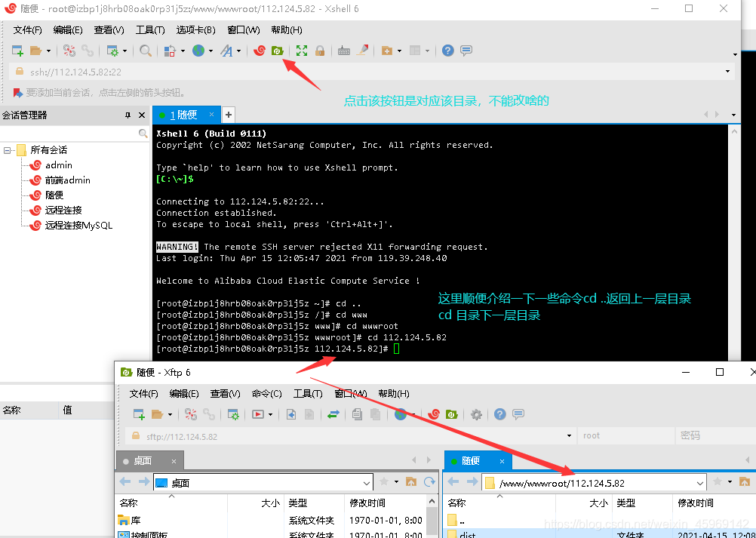Image resolution: width=756 pixels, height=538 pixels.
Task: Close the session manager panel
Action: tap(142, 115)
